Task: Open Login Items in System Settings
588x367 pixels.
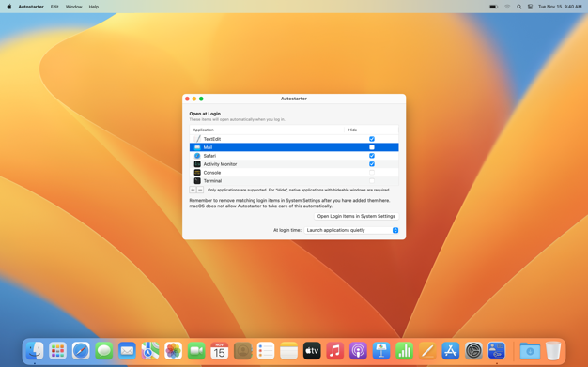Action: coord(356,216)
